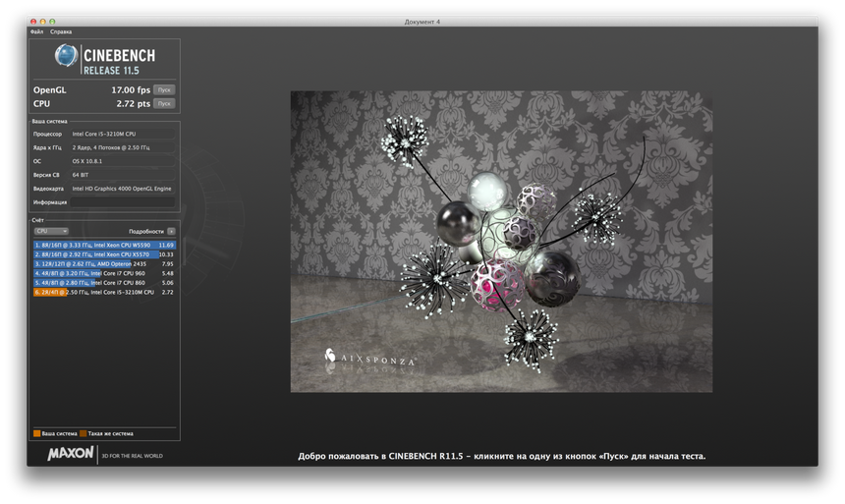Click the Cinebench globe logo icon
Image resolution: width=845 pixels, height=504 pixels.
(x=66, y=56)
